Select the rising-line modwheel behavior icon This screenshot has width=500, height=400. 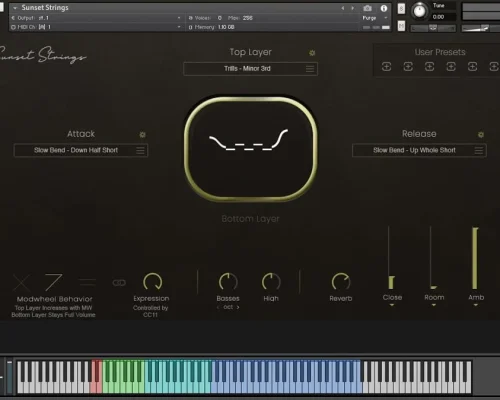54,283
